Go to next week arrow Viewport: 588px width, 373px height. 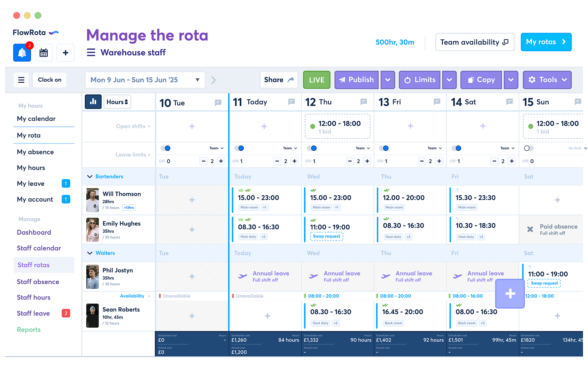point(213,80)
